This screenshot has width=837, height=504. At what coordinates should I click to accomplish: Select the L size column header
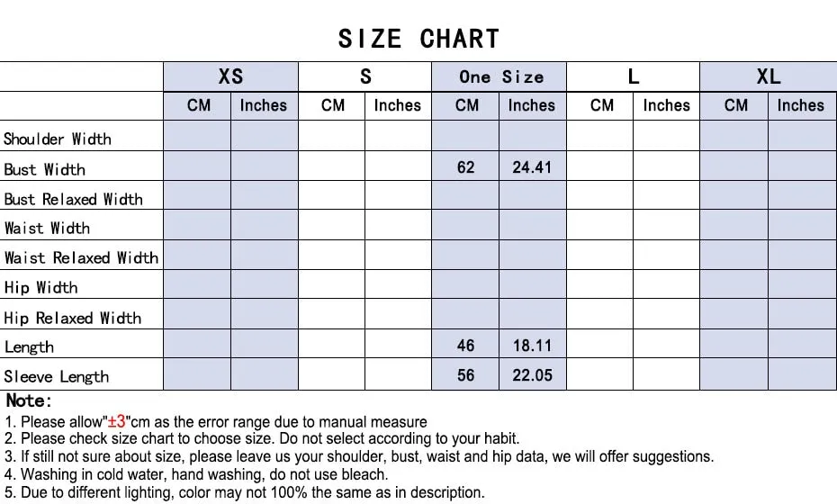coord(633,76)
